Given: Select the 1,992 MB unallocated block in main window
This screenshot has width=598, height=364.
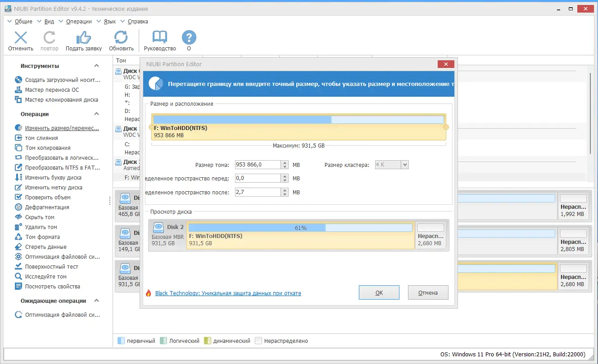Looking at the screenshot, I should click(573, 206).
